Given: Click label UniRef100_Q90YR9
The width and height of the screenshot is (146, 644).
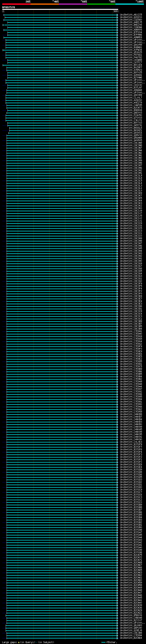Looking at the screenshot, I should [x=131, y=95].
